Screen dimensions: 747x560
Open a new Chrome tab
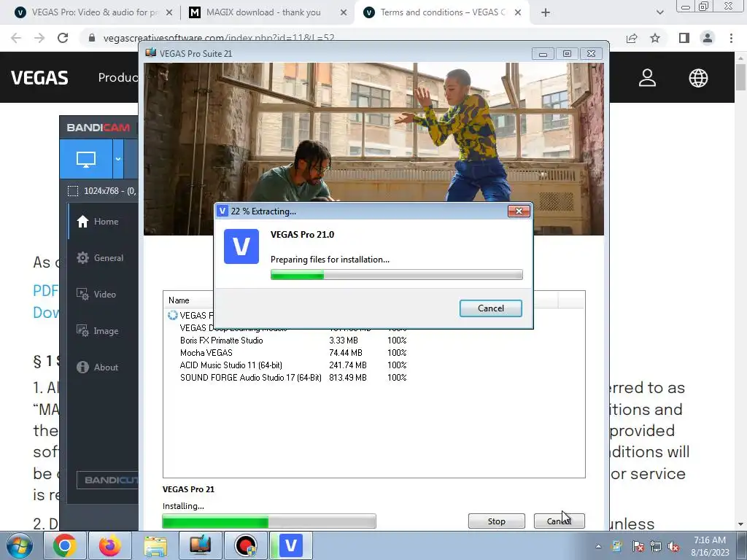point(546,13)
